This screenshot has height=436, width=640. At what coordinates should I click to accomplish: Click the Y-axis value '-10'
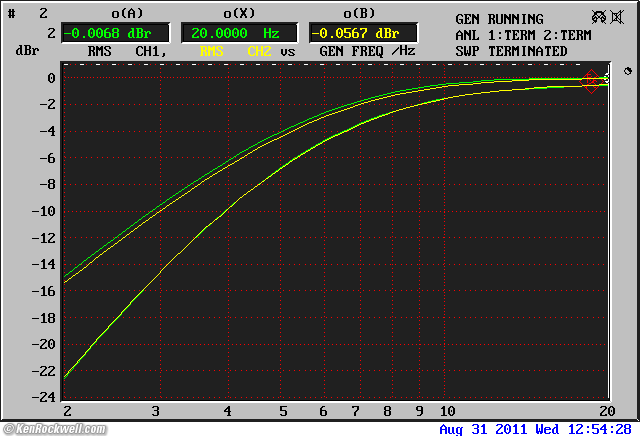click(43, 211)
